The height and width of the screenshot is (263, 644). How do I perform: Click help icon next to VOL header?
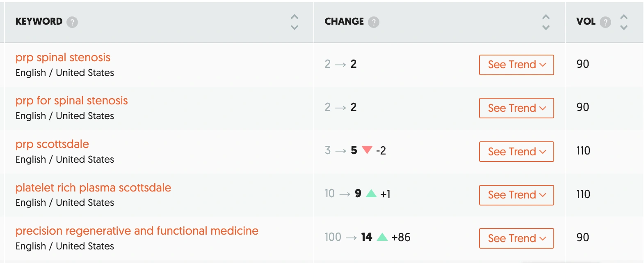click(605, 22)
